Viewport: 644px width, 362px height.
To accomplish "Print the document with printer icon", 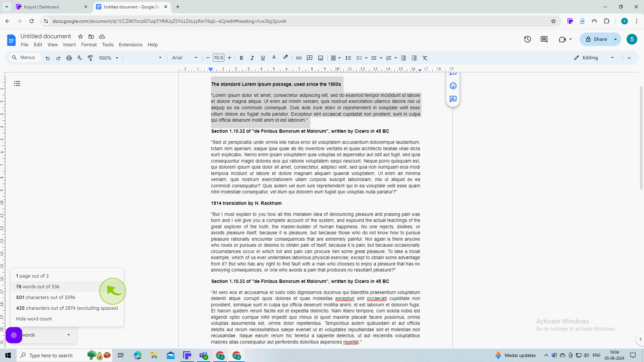I will (x=69, y=58).
